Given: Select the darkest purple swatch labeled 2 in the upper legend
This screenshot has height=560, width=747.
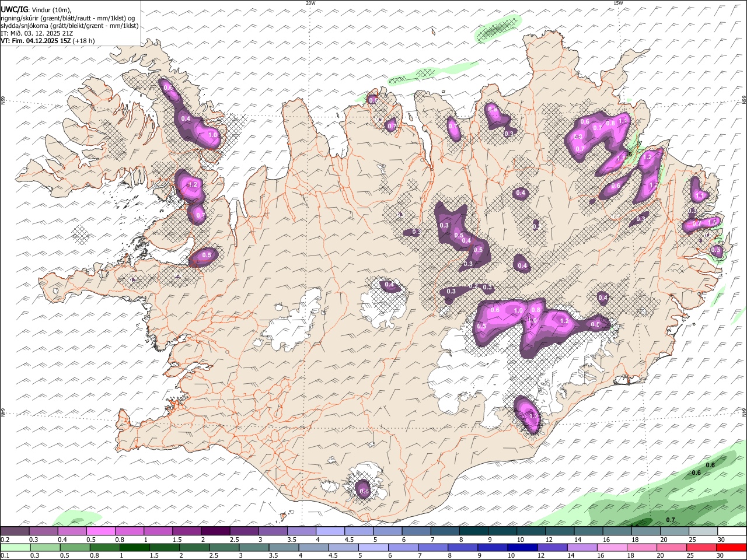Looking at the screenshot, I should pyautogui.click(x=215, y=531).
